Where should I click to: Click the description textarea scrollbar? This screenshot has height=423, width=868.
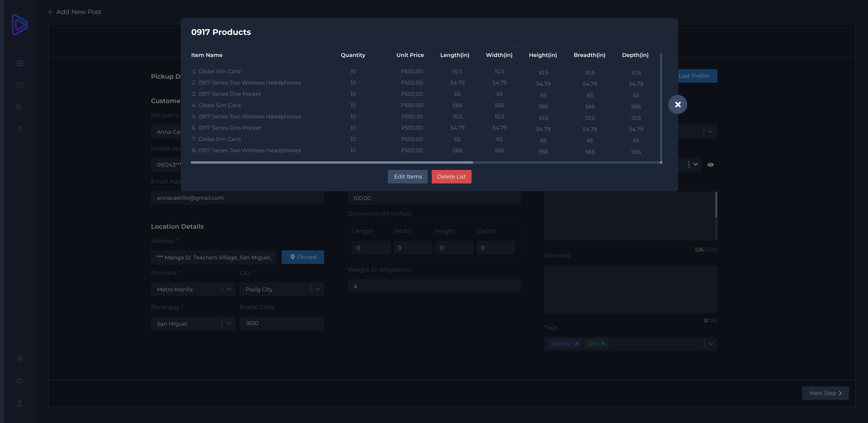point(716,205)
